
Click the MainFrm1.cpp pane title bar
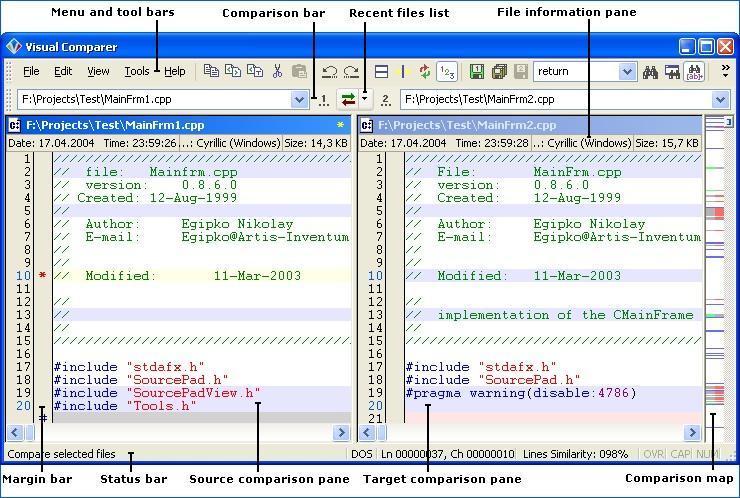(178, 125)
